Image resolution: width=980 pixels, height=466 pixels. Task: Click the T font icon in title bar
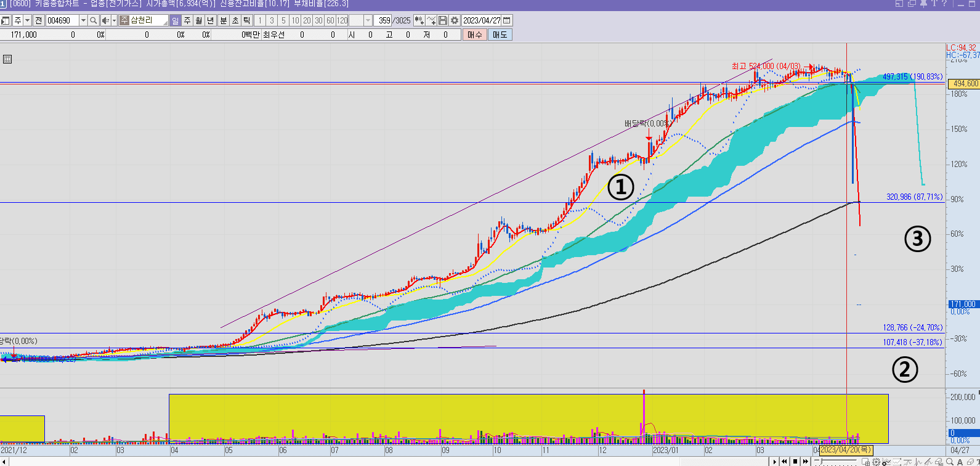[x=934, y=4]
